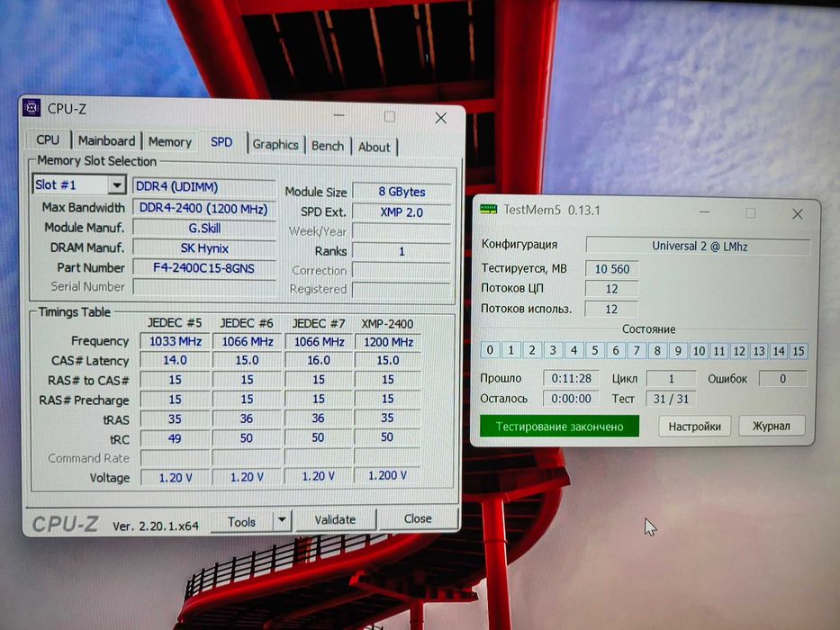Click the XMP 2.0 SPD Ext. field

[x=402, y=212]
